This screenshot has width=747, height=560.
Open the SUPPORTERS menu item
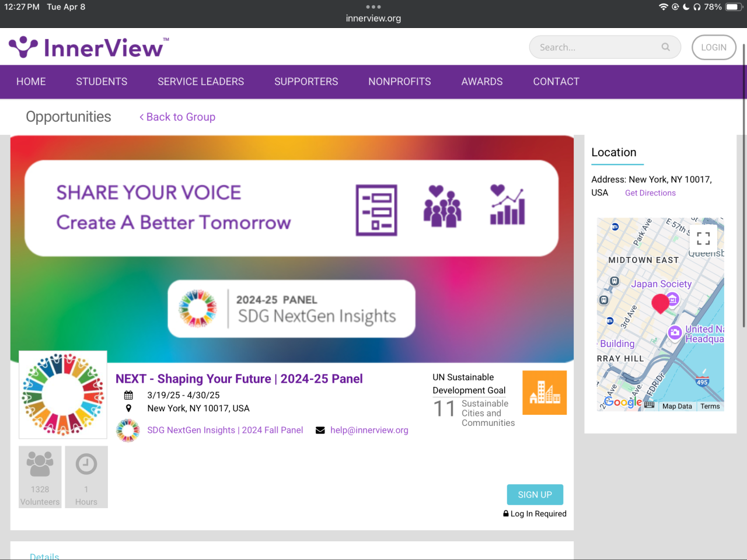point(306,82)
